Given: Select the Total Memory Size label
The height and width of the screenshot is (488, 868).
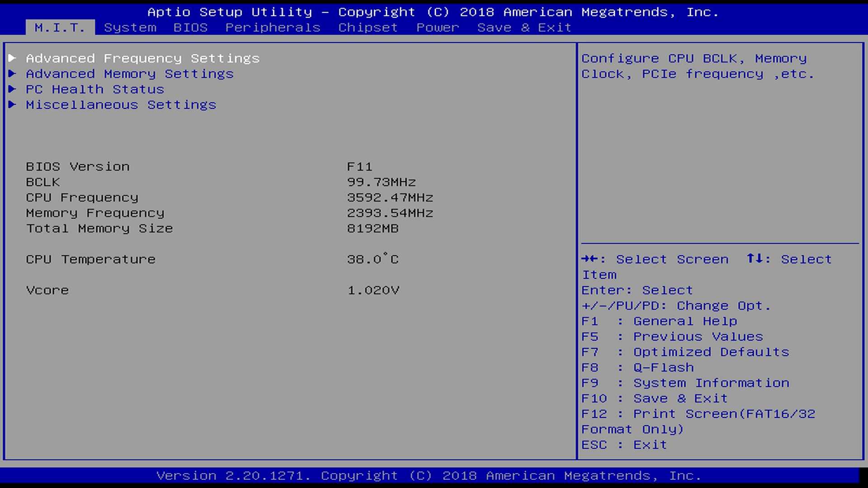Looking at the screenshot, I should click(x=99, y=228).
